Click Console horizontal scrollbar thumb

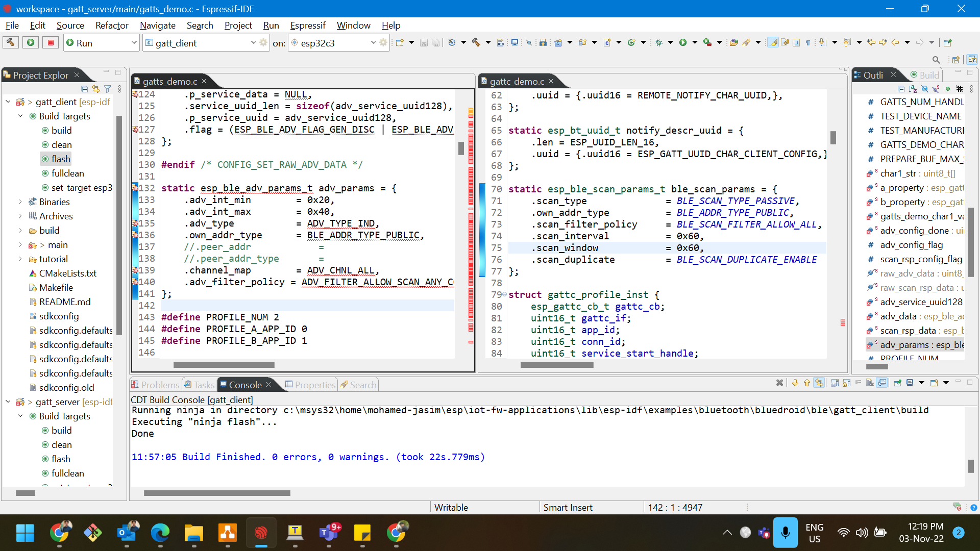(217, 493)
